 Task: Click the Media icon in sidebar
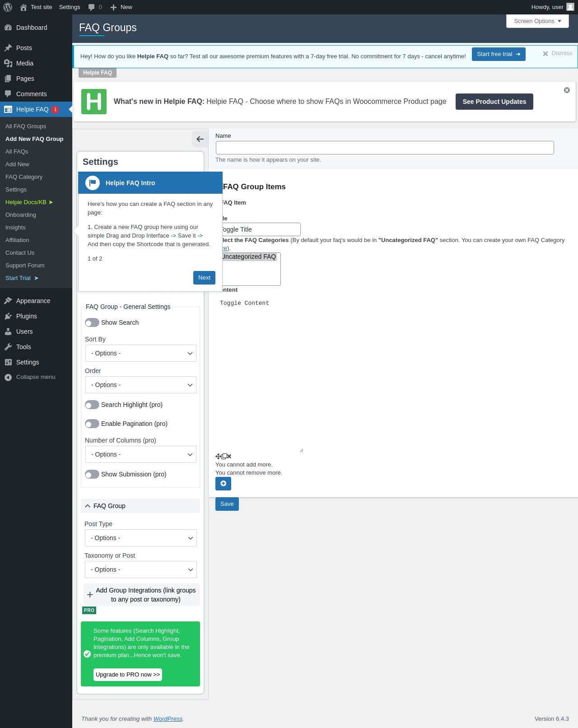(x=8, y=63)
